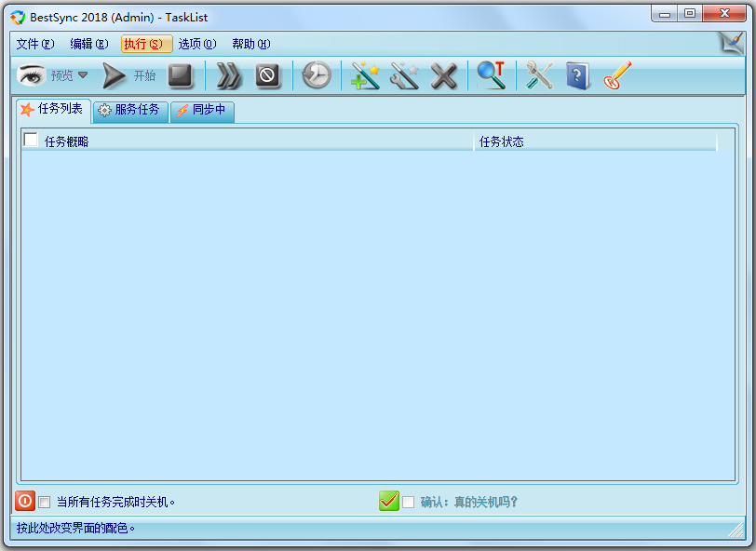Click the red shutdown power icon
756x551 pixels.
(x=25, y=501)
